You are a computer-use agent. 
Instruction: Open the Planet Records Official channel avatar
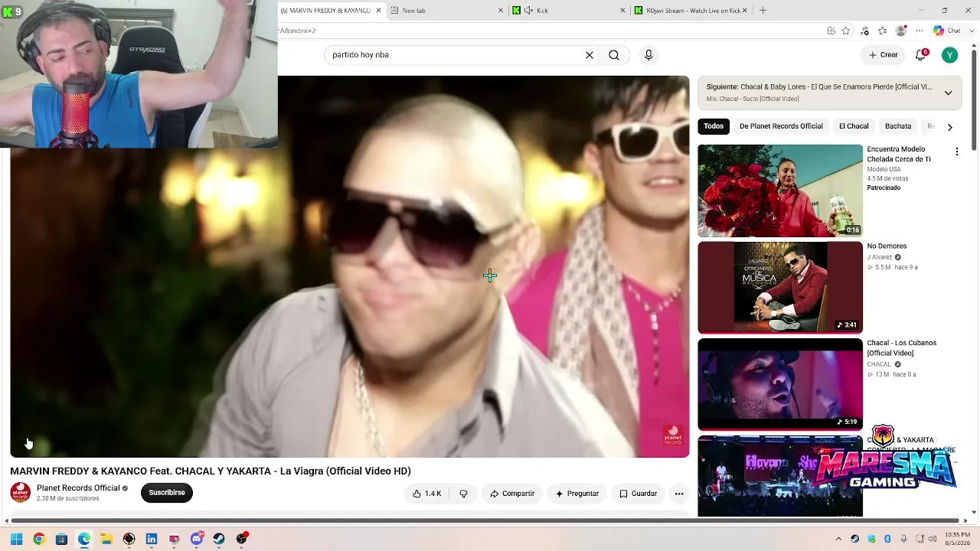click(20, 493)
